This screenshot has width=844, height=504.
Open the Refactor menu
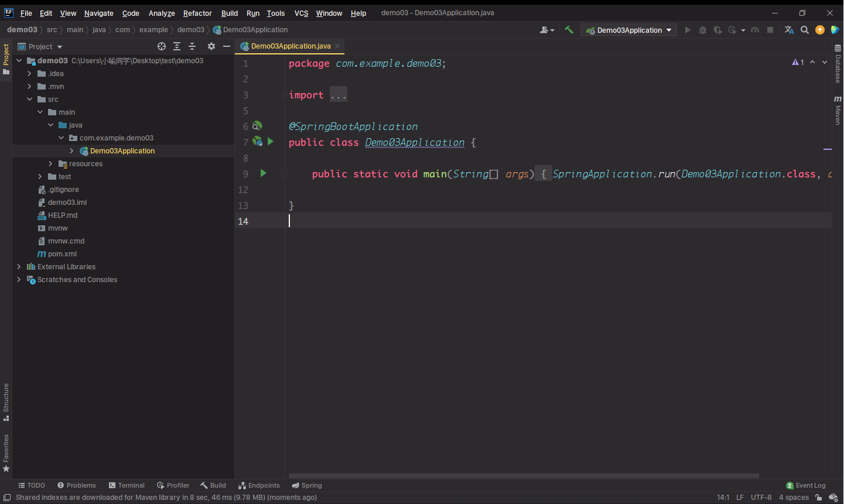pos(197,13)
